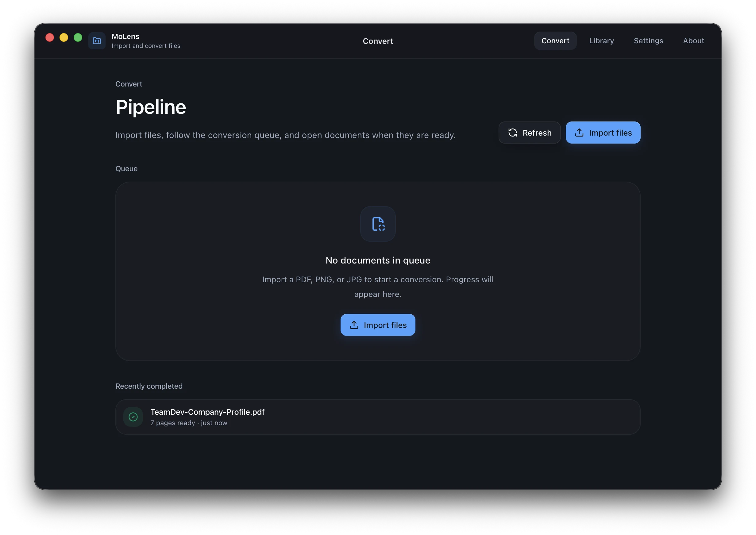This screenshot has height=535, width=756.
Task: Click the MoLens app logo icon
Action: point(97,41)
